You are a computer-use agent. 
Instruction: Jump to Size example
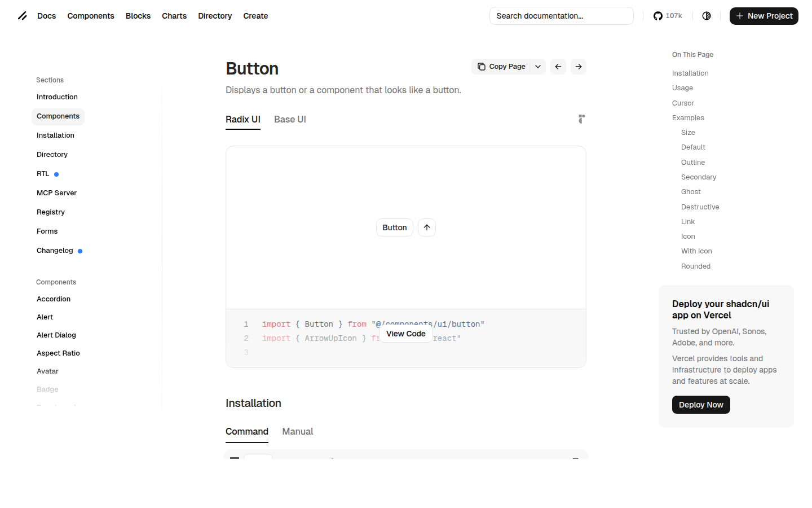(688, 133)
